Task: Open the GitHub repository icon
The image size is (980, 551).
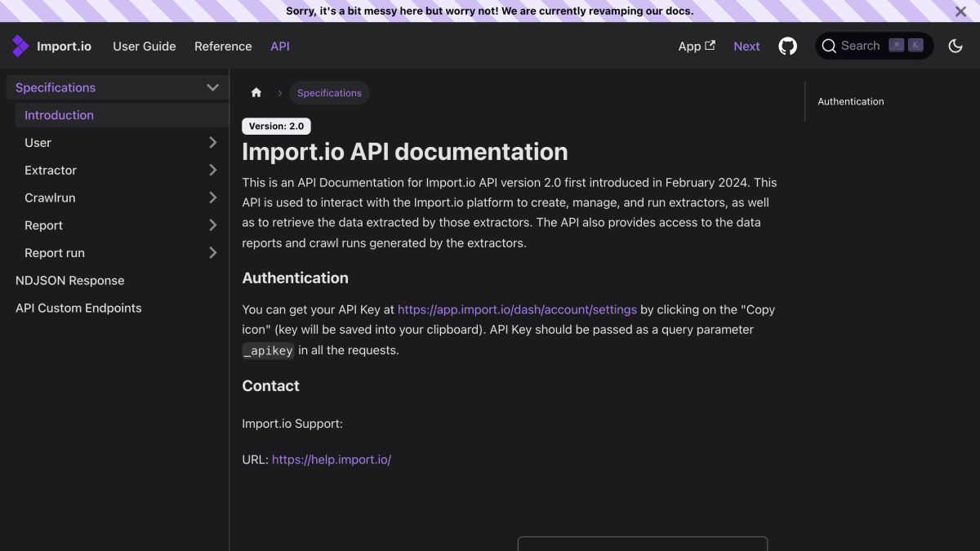Action: [788, 47]
